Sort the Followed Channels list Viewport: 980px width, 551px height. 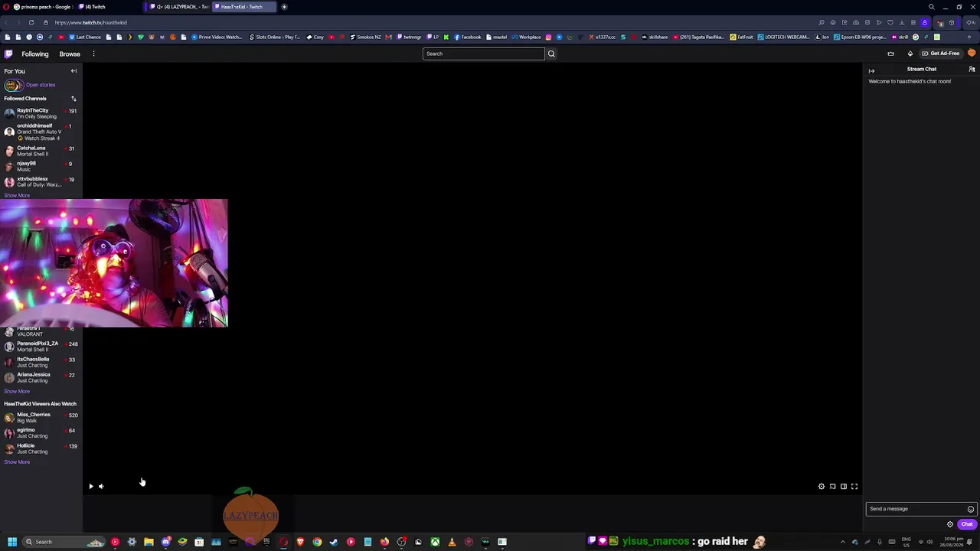(73, 99)
